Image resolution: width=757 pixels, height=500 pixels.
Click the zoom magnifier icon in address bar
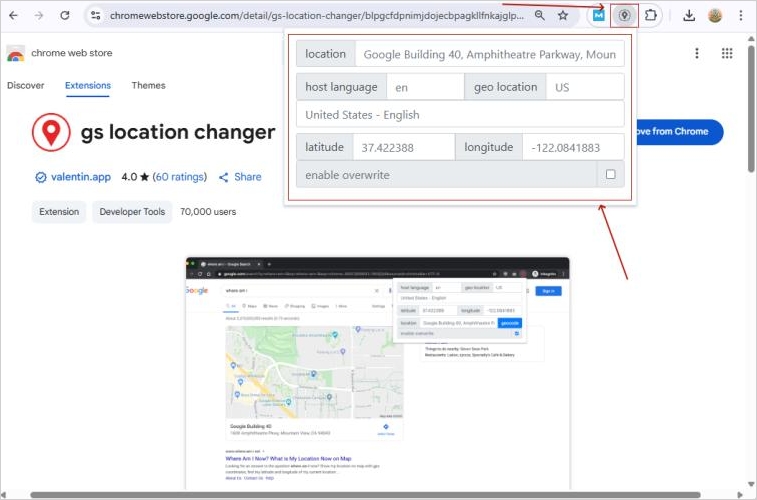coord(540,16)
